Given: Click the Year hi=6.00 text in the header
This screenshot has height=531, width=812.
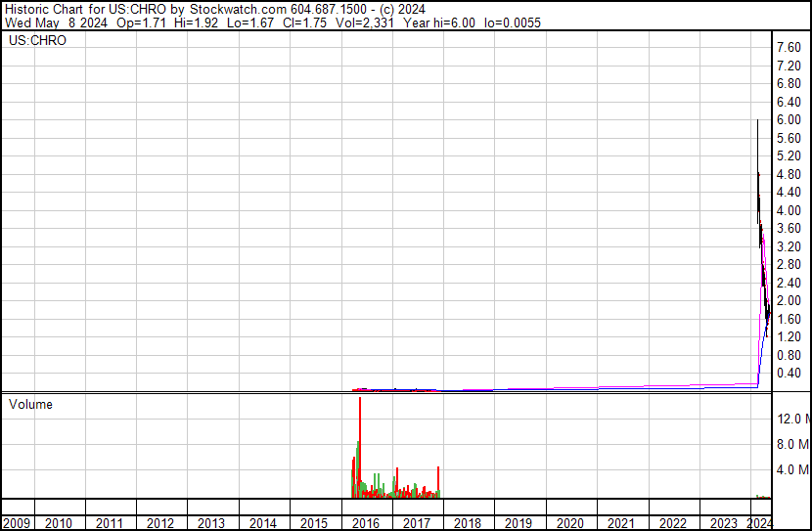Looking at the screenshot, I should point(439,22).
